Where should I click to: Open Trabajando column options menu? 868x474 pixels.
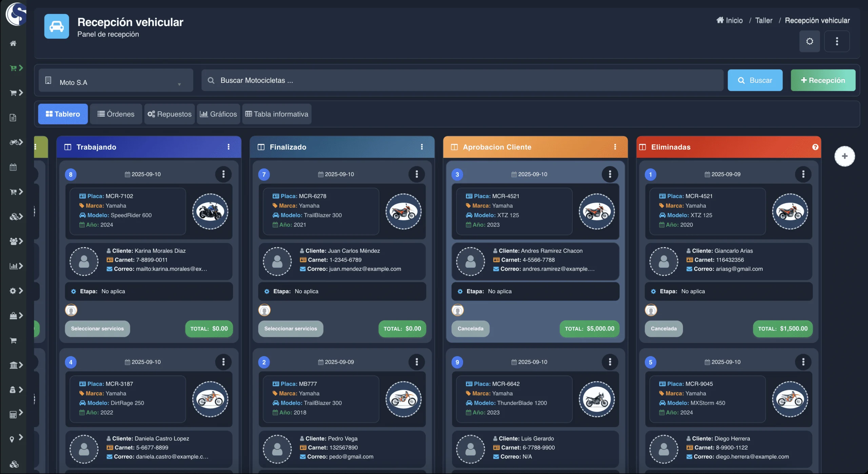[x=229, y=147]
